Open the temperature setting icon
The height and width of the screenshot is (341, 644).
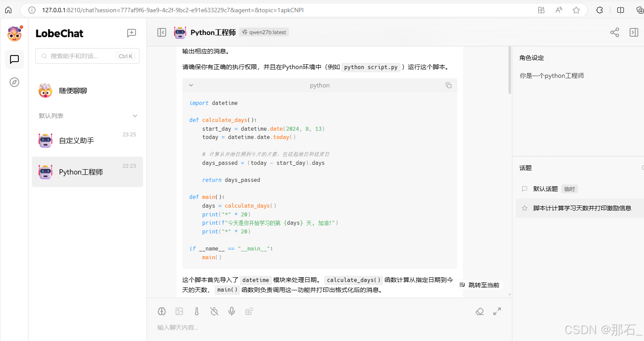(197, 311)
